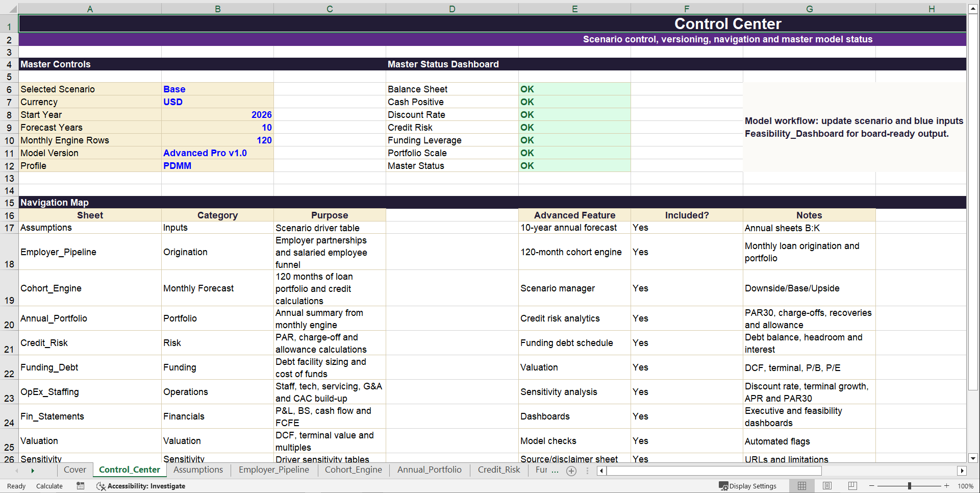
Task: Select the Credit Risk status label
Action: pos(453,128)
